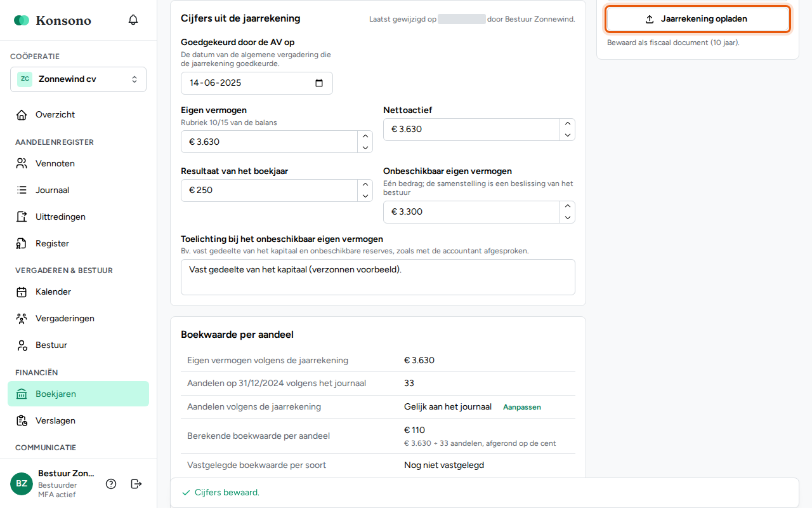Screen dimensions: 812x508
Task: Click 'Boekwaarde per aandeel' heading
Action: [x=237, y=335]
